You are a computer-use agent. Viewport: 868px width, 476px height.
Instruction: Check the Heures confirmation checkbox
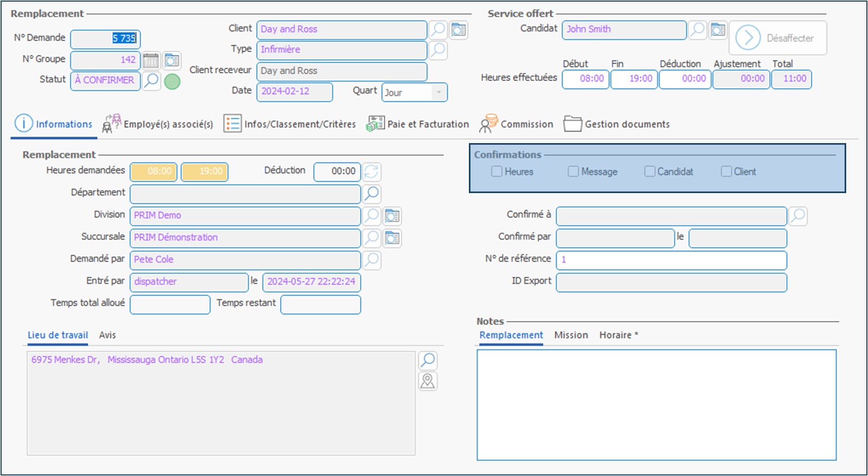coord(497,172)
